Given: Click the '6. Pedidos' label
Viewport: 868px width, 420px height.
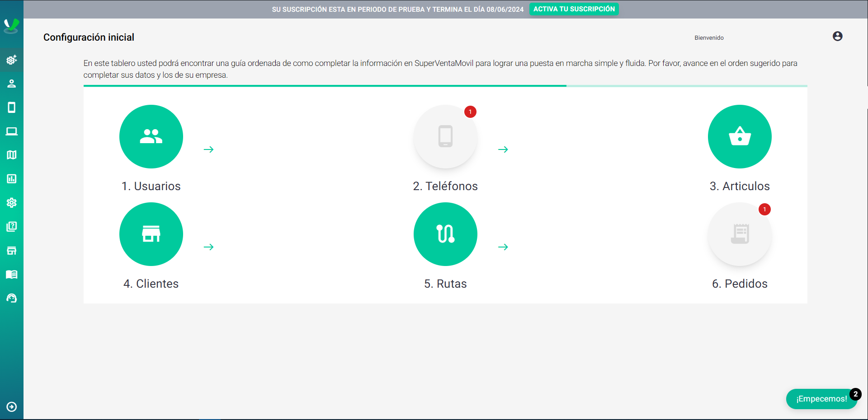Looking at the screenshot, I should 740,284.
